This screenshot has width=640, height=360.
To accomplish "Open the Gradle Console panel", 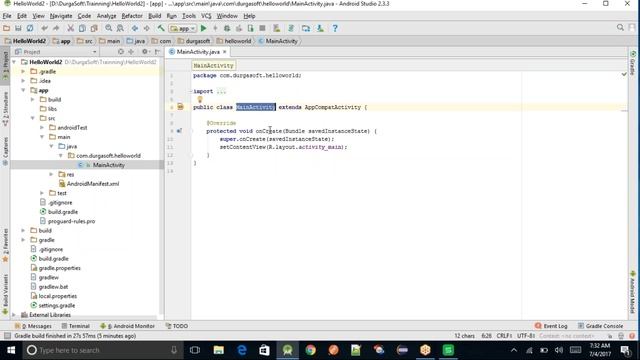I will (x=600, y=326).
